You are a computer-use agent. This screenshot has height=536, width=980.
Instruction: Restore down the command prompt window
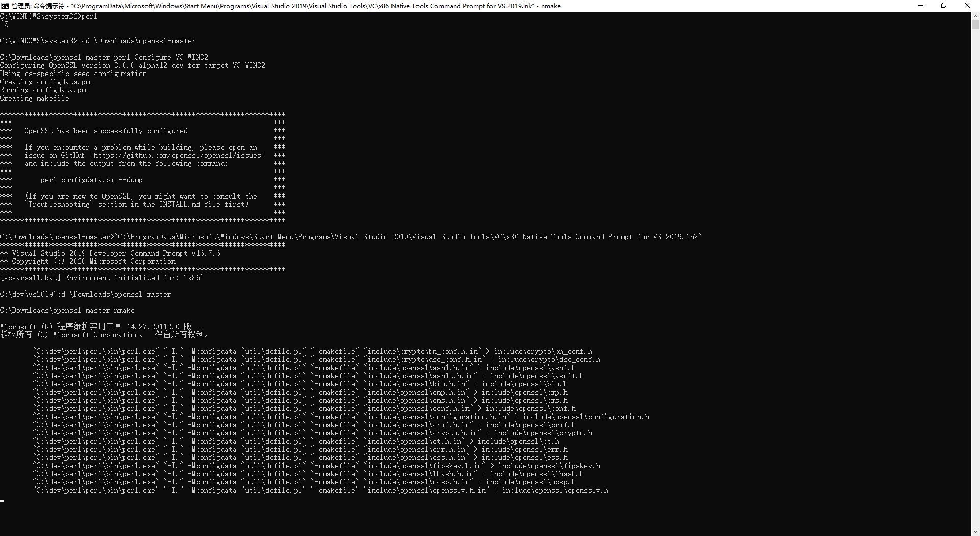[x=944, y=6]
